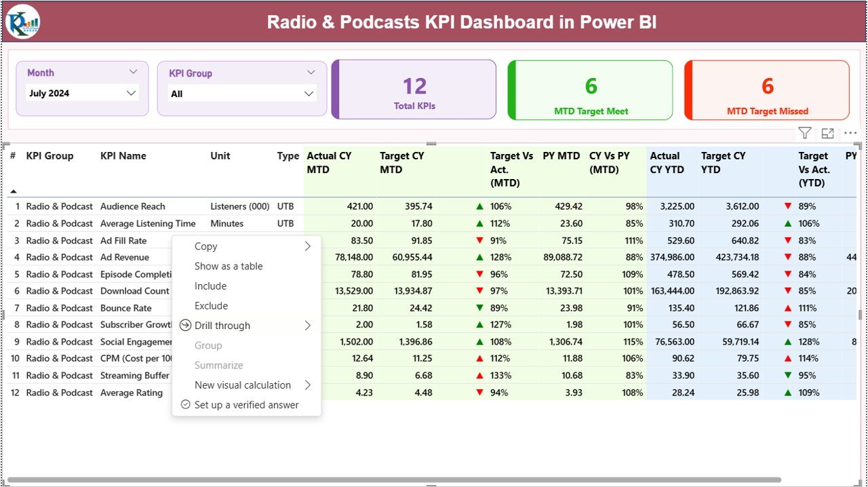This screenshot has height=487, width=868.
Task: Click the filter icon above the table
Action: 804,134
